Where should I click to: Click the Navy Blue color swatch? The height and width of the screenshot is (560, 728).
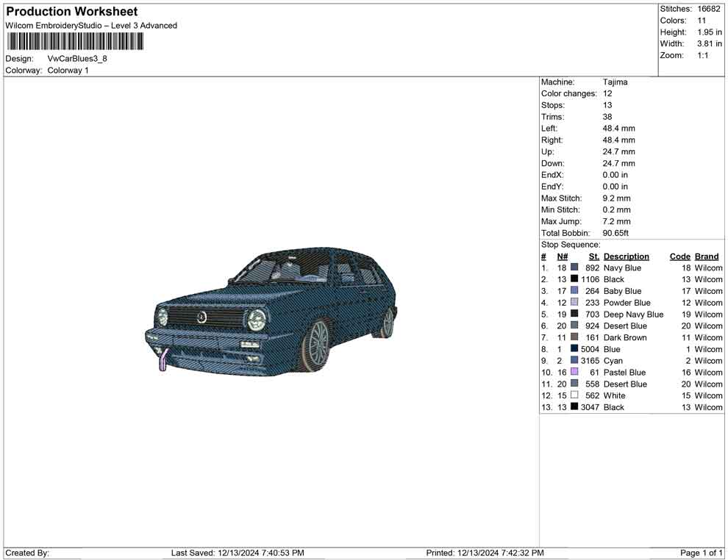pyautogui.click(x=574, y=268)
